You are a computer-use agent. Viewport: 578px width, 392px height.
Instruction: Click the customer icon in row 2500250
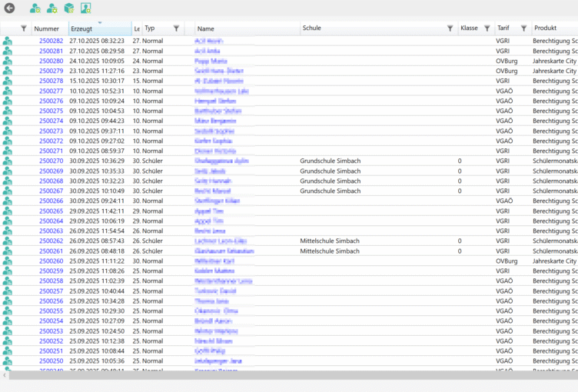[x=8, y=360]
